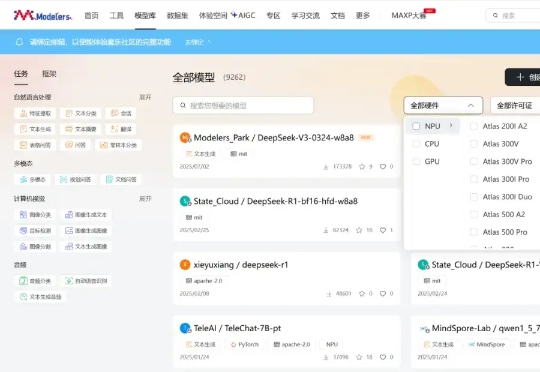The height and width of the screenshot is (372, 540).
Task: Check the NPU hardware checkbox
Action: pos(416,126)
